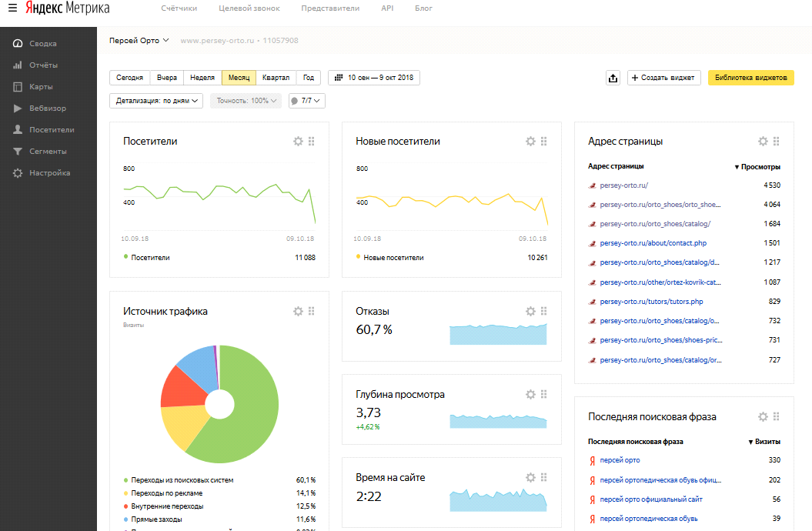Open the 7/7 goals dropdown

(x=306, y=100)
